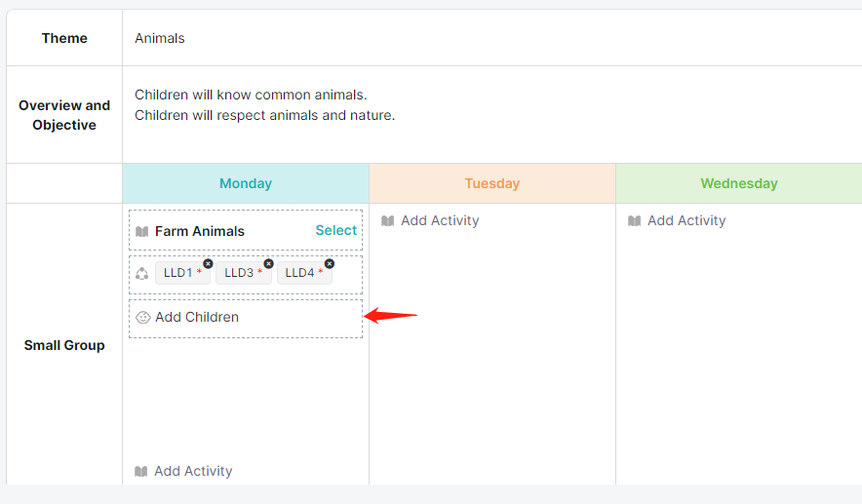Add children to Farm Animals activity
The width and height of the screenshot is (862, 504).
click(197, 317)
